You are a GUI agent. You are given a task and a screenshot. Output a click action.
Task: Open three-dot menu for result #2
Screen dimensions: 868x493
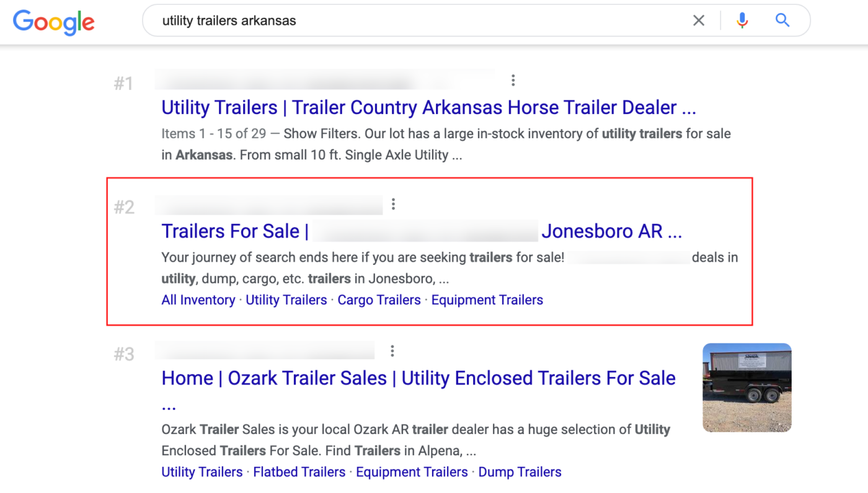click(393, 203)
